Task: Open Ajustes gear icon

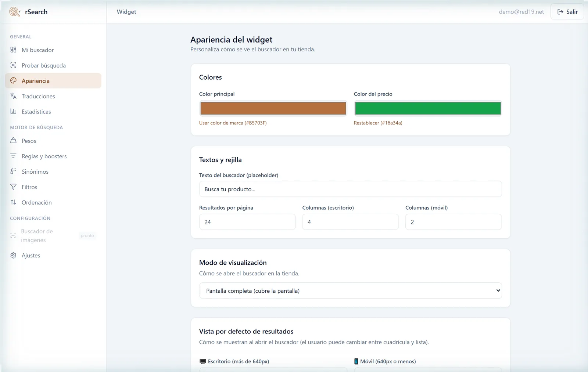Action: (x=13, y=255)
